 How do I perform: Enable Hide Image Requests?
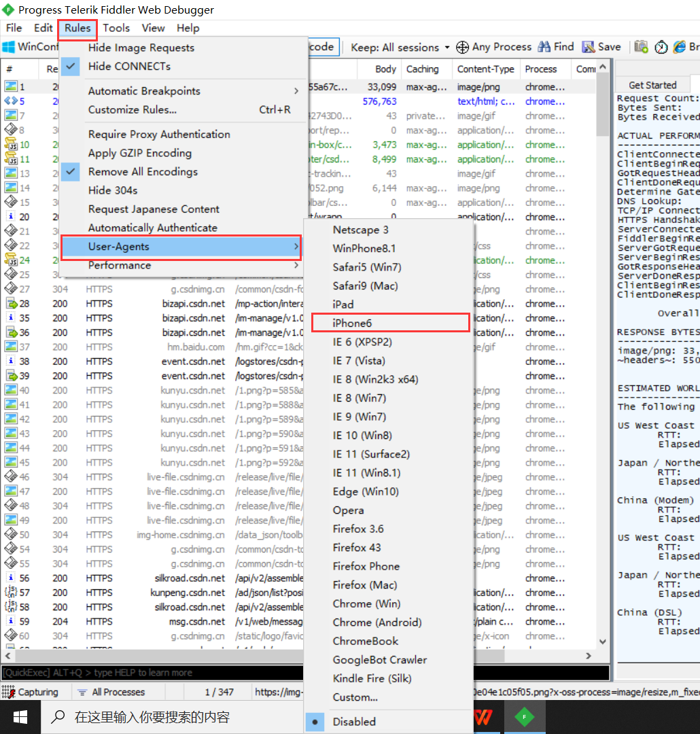(x=183, y=48)
